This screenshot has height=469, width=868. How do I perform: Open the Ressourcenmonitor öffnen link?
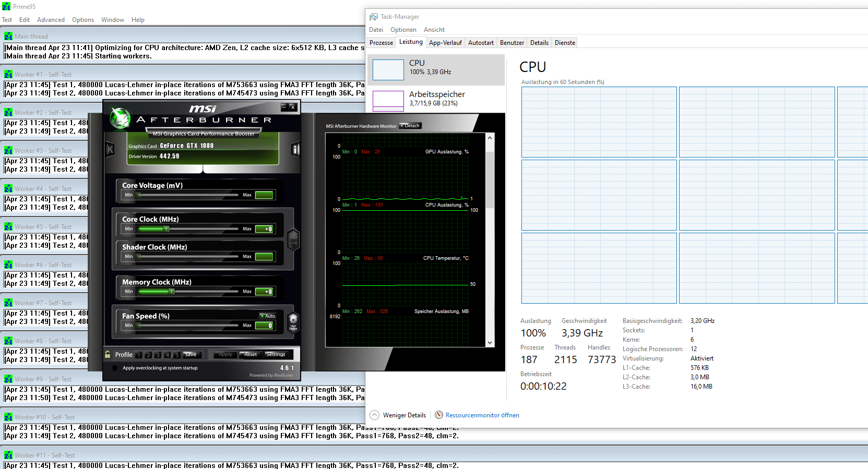[x=482, y=415]
